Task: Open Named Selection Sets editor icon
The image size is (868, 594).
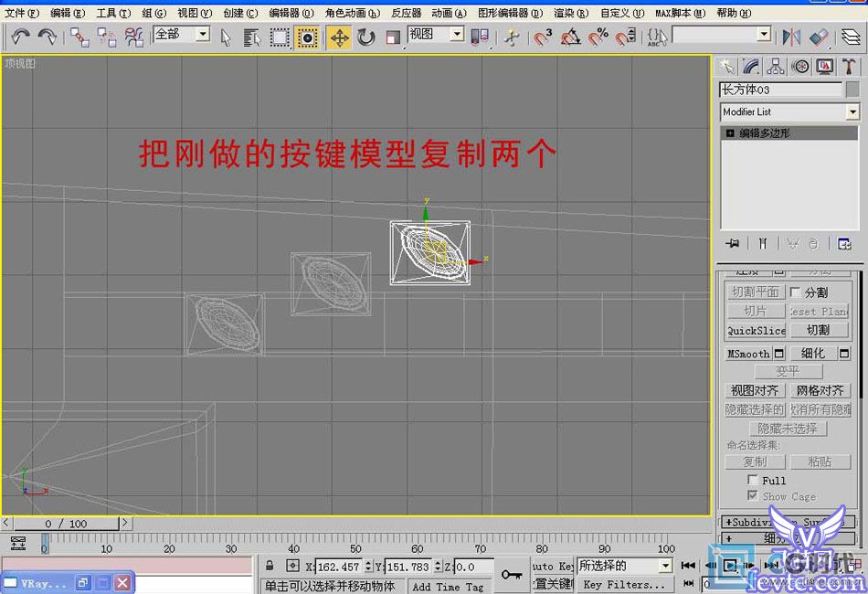Action: [x=657, y=37]
